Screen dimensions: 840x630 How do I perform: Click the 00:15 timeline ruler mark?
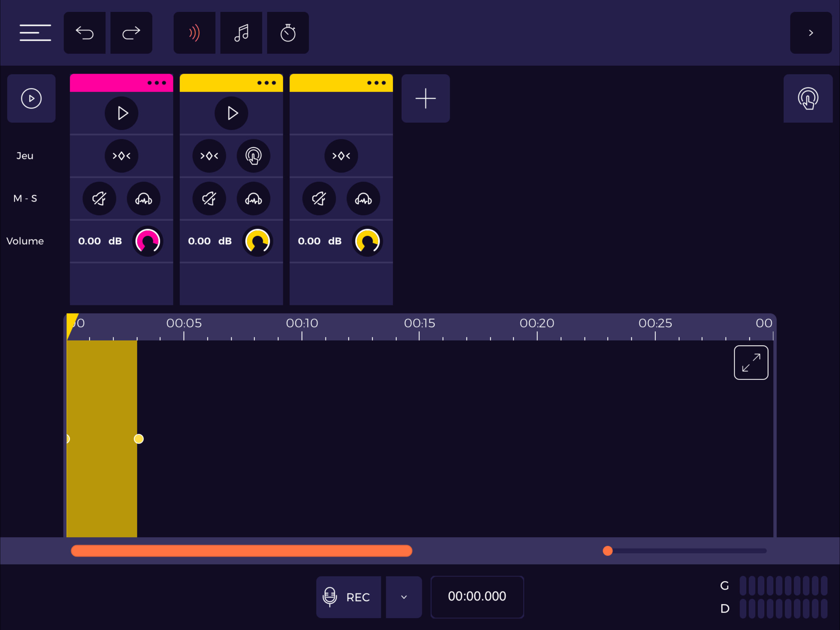click(419, 323)
